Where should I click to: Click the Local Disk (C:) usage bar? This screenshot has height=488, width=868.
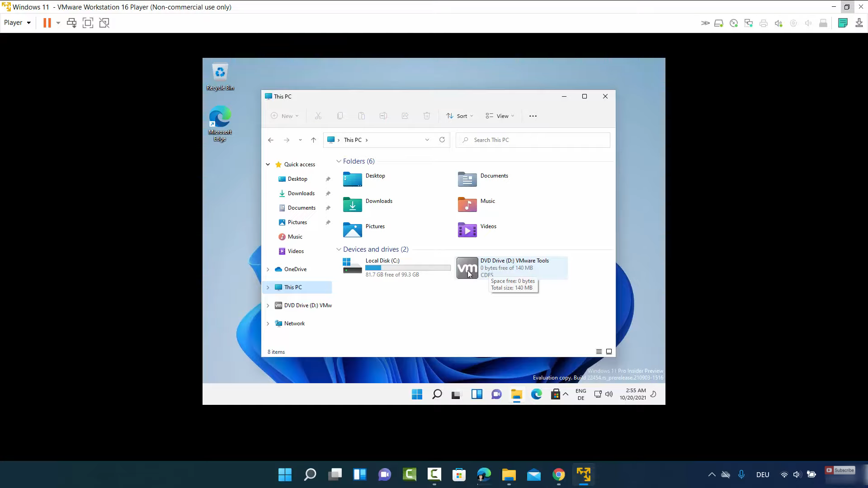[408, 268]
